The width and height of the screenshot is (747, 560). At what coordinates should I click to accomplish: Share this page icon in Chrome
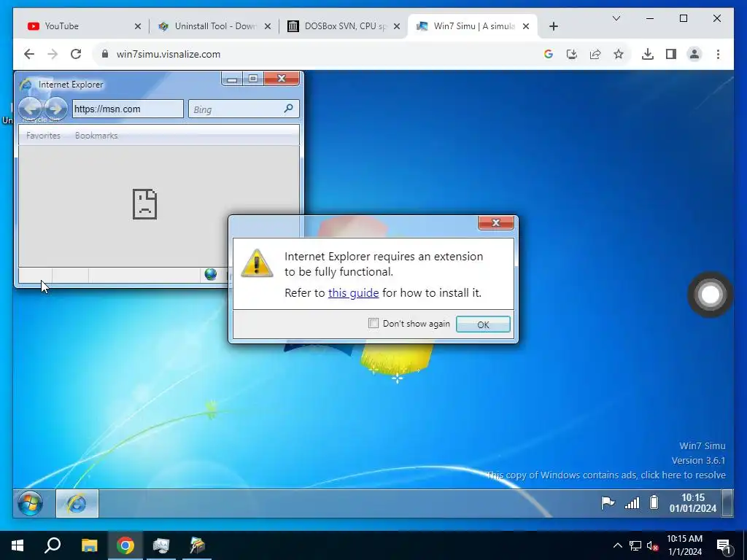tap(595, 54)
